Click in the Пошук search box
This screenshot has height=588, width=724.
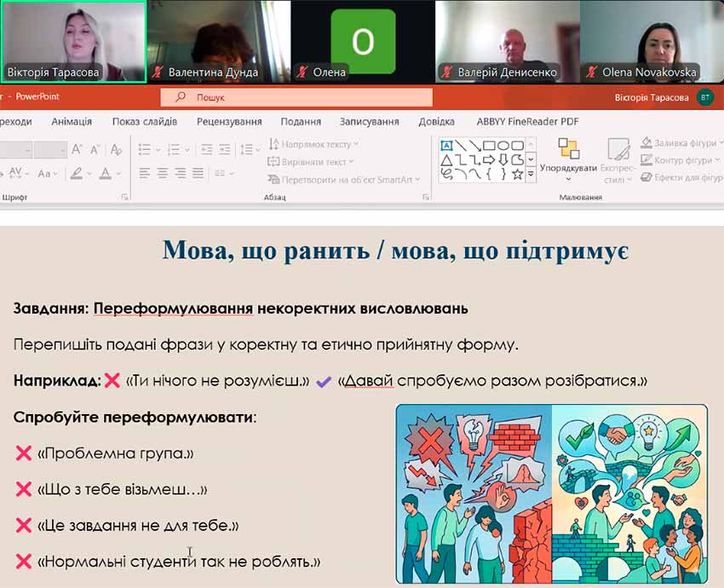tap(298, 97)
